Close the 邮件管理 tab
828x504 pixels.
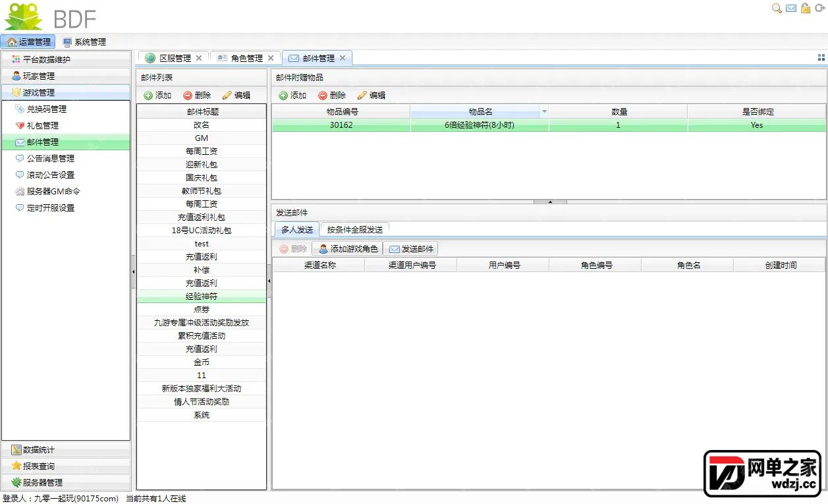pyautogui.click(x=343, y=58)
